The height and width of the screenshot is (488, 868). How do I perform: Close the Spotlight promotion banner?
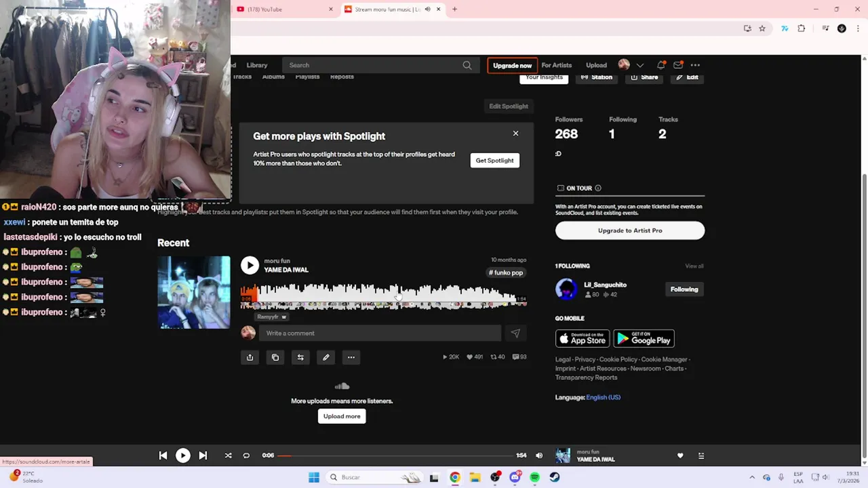(x=515, y=134)
